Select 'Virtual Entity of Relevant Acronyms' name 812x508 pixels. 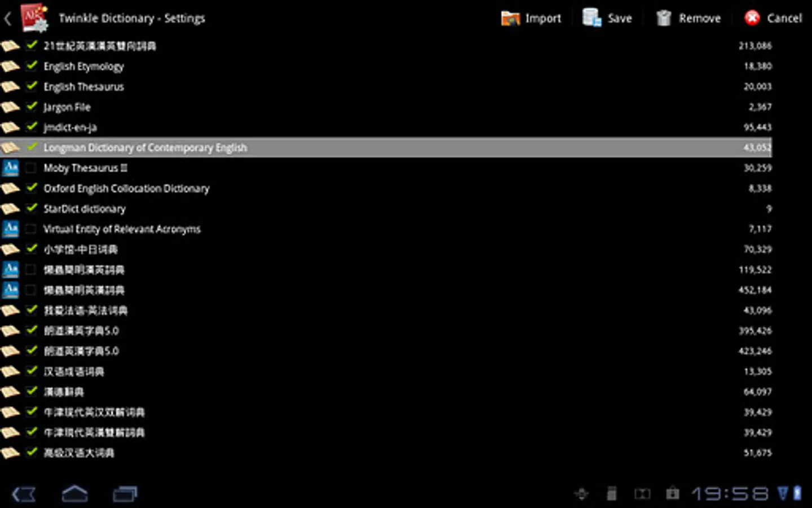coord(122,229)
